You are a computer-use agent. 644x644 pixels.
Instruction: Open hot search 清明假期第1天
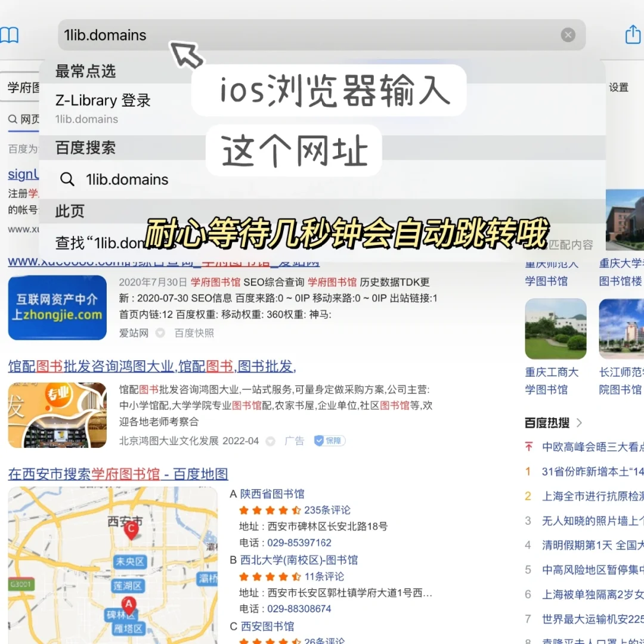tap(593, 545)
